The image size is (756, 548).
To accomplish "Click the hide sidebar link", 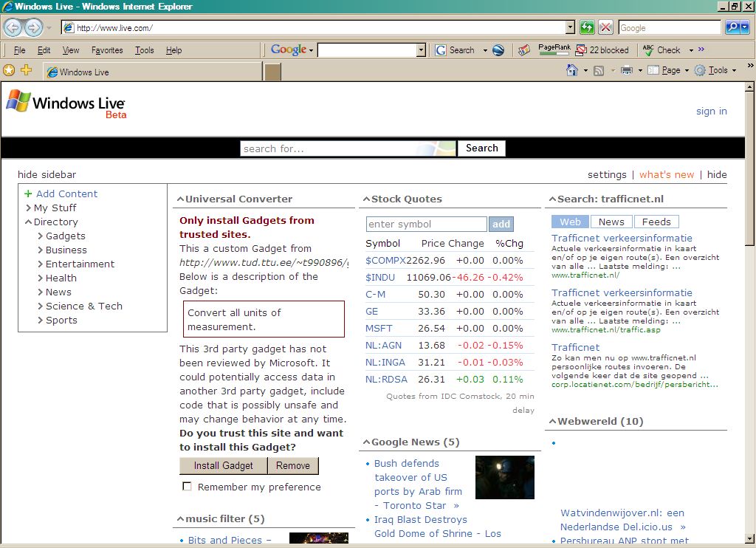I will [47, 174].
